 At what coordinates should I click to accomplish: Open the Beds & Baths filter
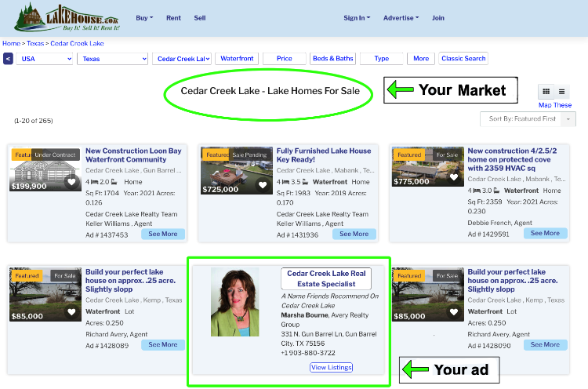click(332, 59)
